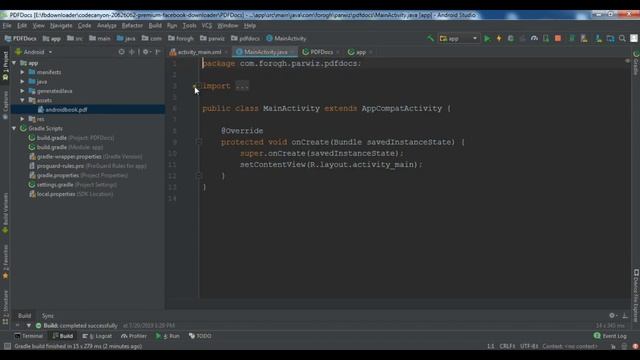Screen dimensions: 640x360
Task: Select androidbook.pdf in the project tree
Action: point(62,109)
